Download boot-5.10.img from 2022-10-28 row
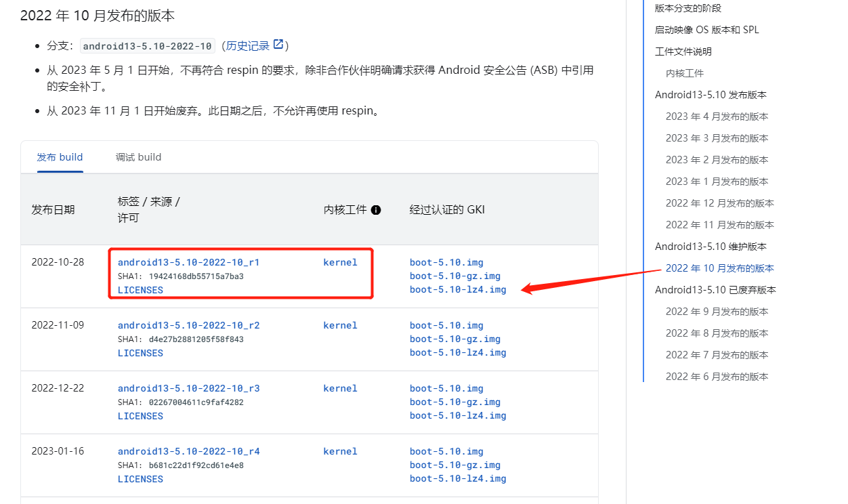Image resolution: width=848 pixels, height=504 pixels. pos(446,262)
